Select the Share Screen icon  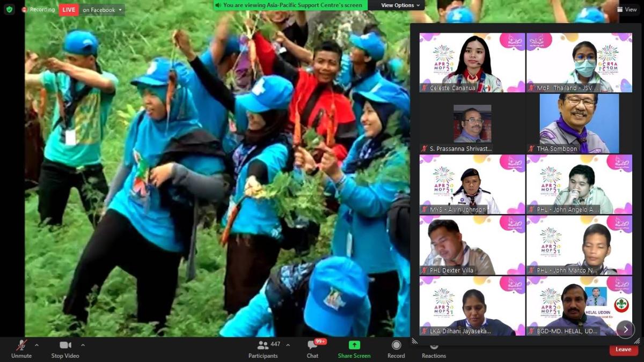[x=354, y=346]
